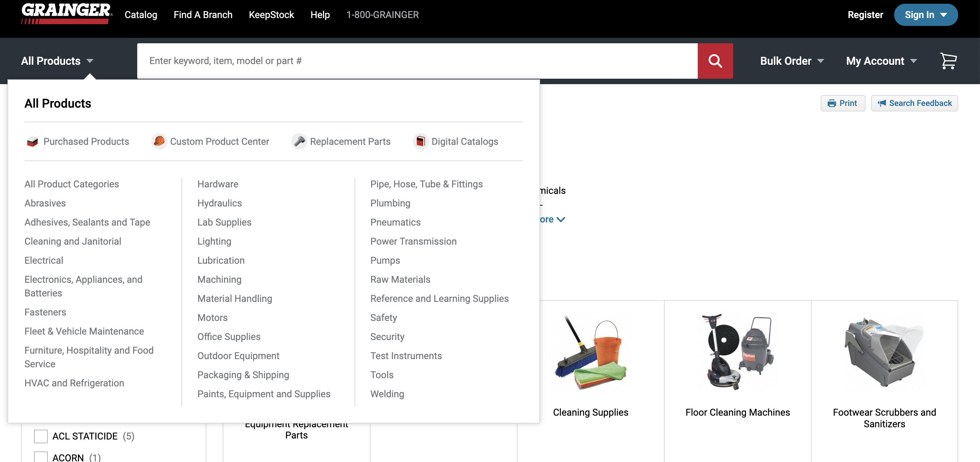This screenshot has width=980, height=462.
Task: Select the Office Supplies category
Action: tap(228, 336)
